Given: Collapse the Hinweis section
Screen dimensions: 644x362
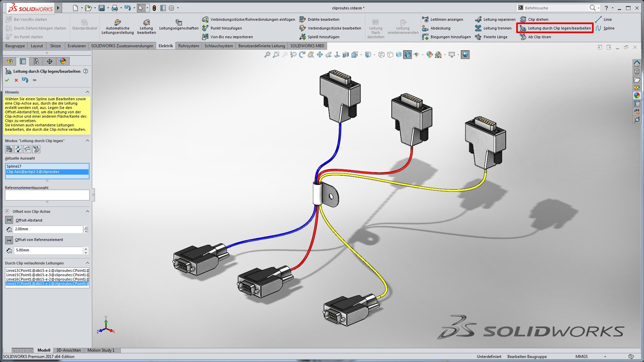Looking at the screenshot, I should click(x=87, y=92).
